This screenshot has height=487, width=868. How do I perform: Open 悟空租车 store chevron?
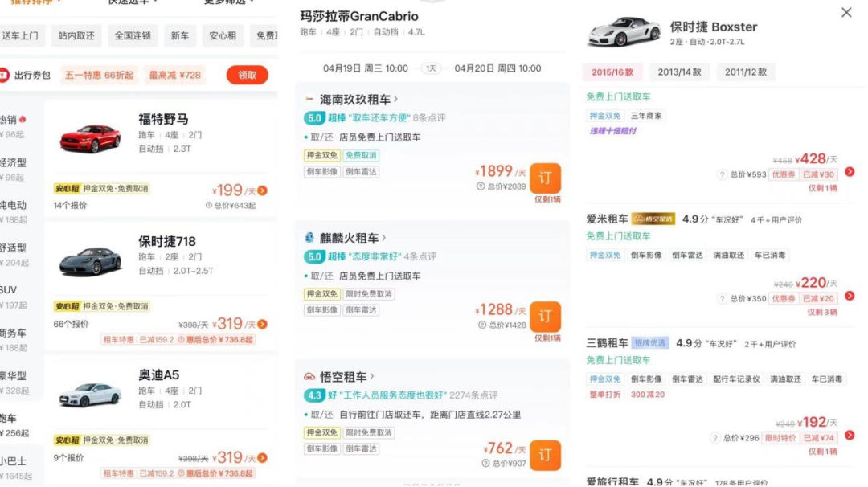372,376
